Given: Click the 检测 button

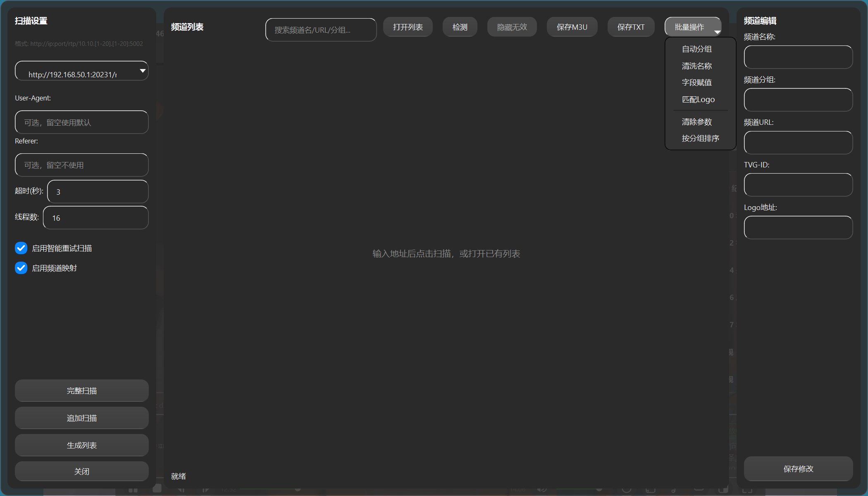Looking at the screenshot, I should (460, 27).
